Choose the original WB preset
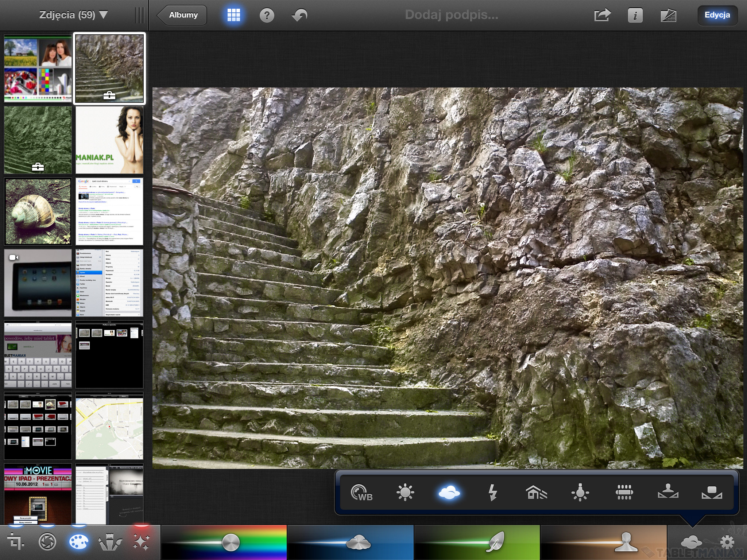The width and height of the screenshot is (747, 560). [361, 493]
